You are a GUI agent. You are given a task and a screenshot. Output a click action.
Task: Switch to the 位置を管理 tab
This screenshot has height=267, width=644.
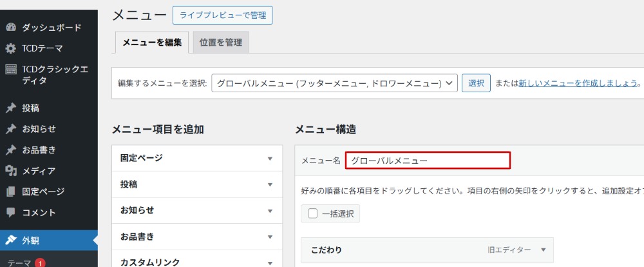(x=221, y=43)
